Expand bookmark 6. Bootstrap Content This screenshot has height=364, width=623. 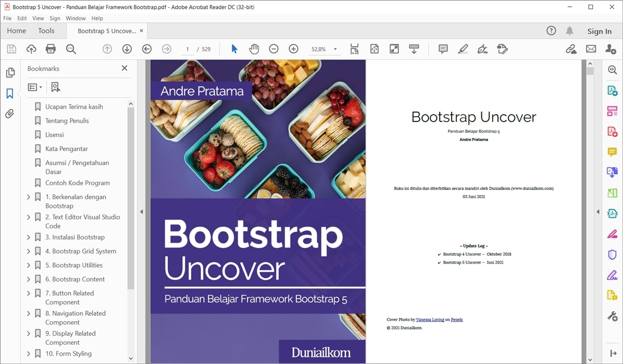29,279
